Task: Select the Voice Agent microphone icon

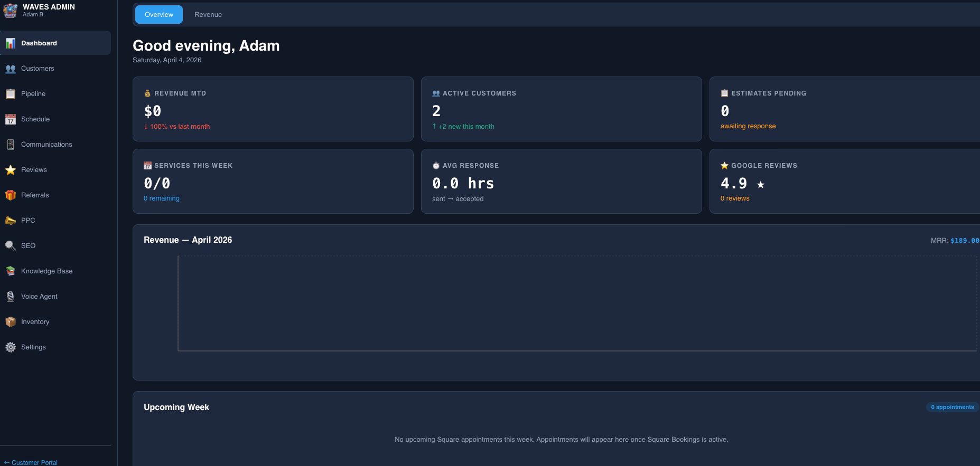Action: tap(11, 297)
